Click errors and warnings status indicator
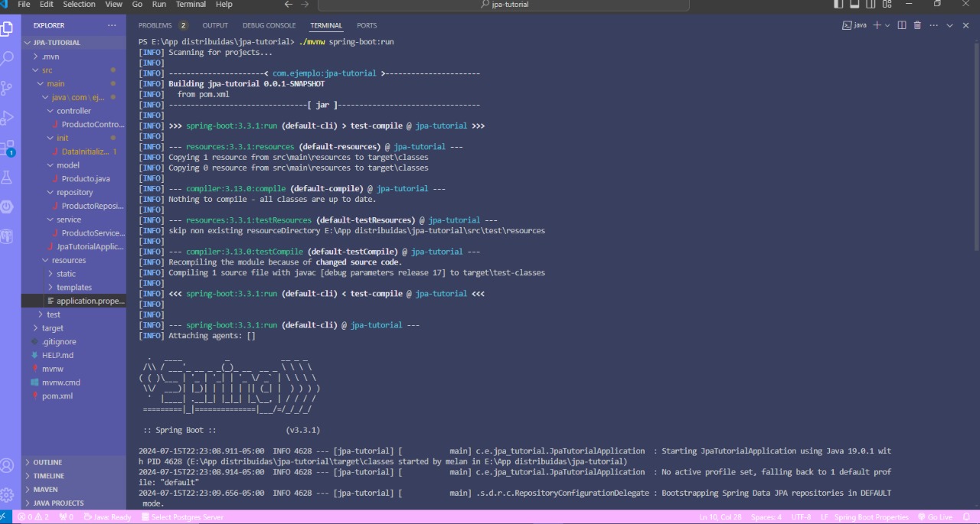This screenshot has height=524, width=980. [x=32, y=517]
